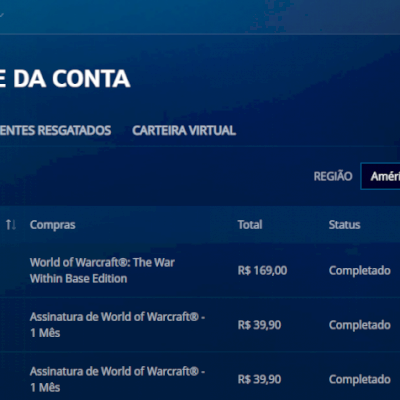400x400 pixels.
Task: Click the sort arrows icon beside Compras
Action: click(11, 225)
